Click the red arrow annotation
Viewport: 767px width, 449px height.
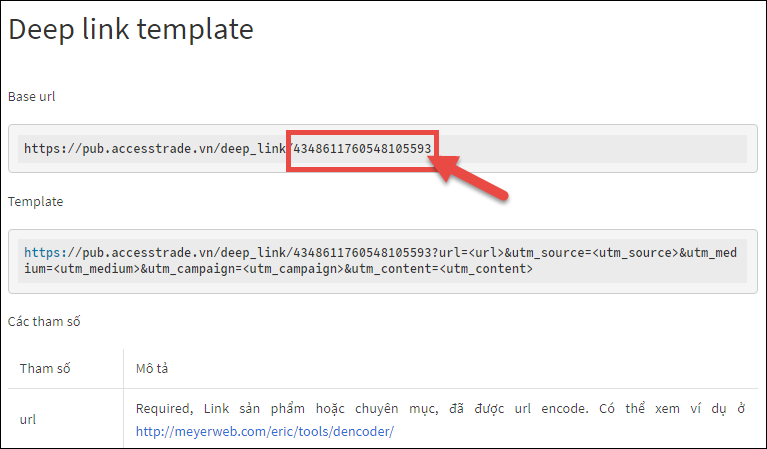(475, 177)
